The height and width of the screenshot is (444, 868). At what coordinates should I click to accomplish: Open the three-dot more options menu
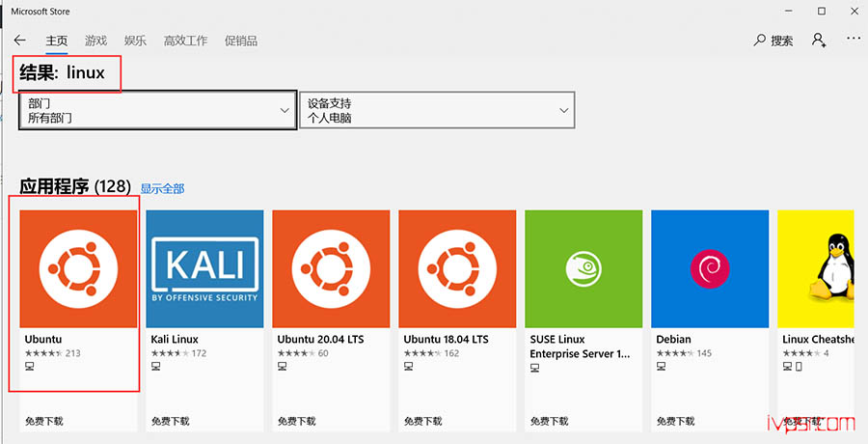(x=854, y=39)
